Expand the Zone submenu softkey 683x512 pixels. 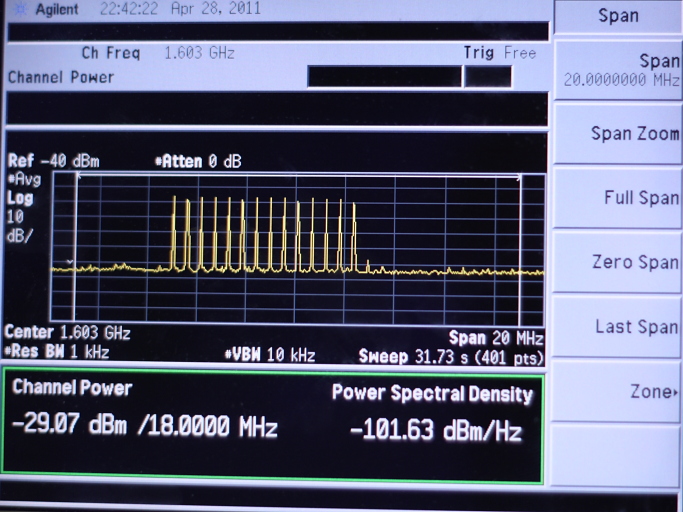pos(617,392)
